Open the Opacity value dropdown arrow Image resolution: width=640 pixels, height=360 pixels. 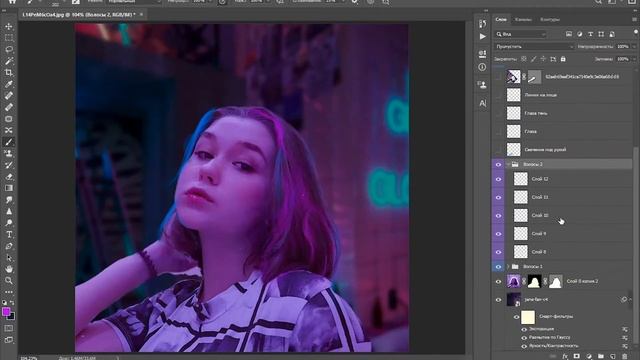coord(634,47)
